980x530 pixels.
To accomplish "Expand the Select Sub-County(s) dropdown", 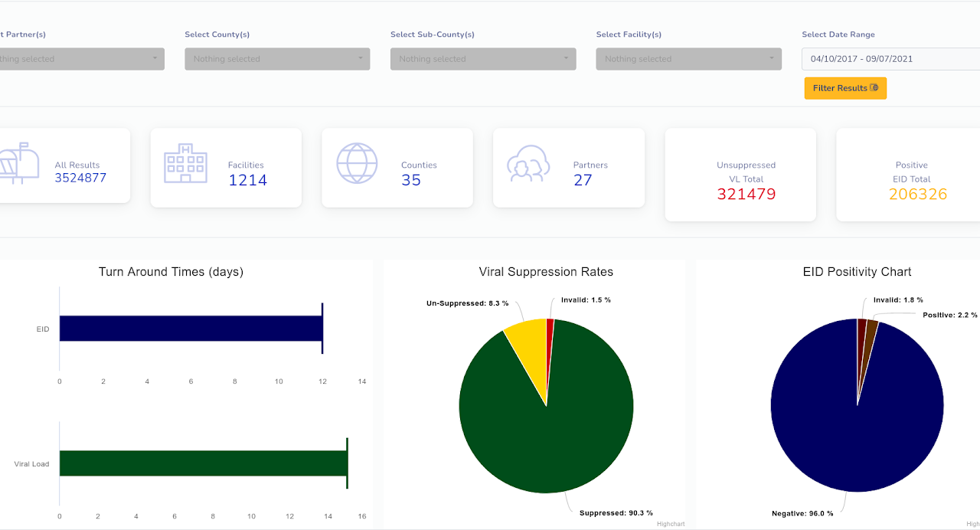I will point(483,59).
